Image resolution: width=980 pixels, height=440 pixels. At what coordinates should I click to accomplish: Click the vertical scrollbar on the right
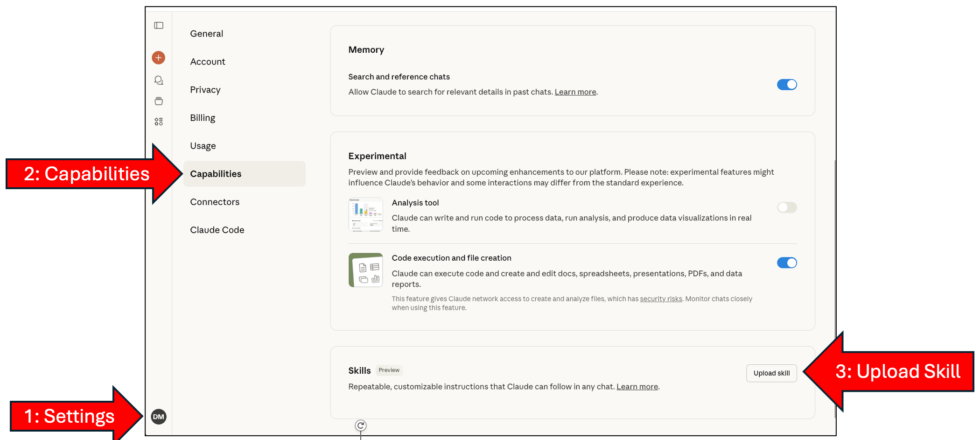835,280
